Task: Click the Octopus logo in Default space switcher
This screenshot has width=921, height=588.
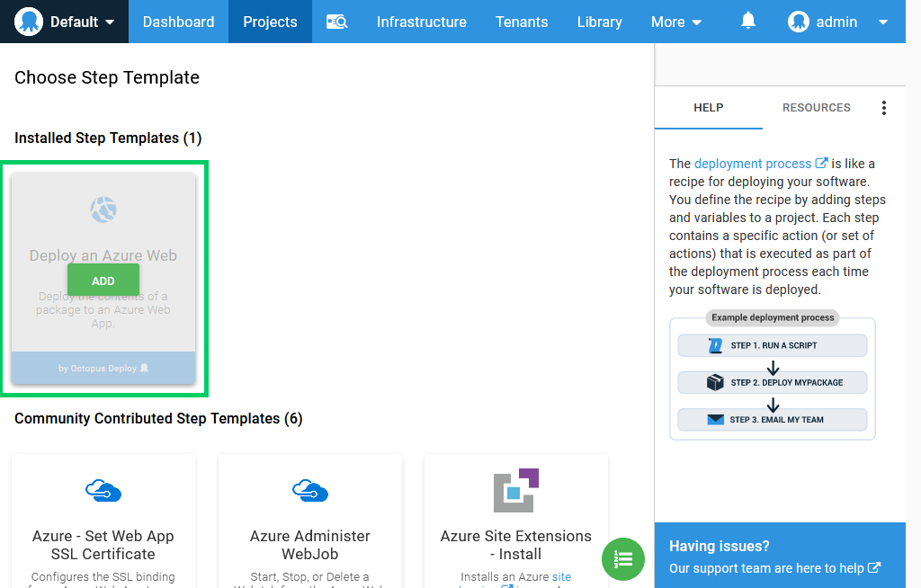Action: coord(28,22)
